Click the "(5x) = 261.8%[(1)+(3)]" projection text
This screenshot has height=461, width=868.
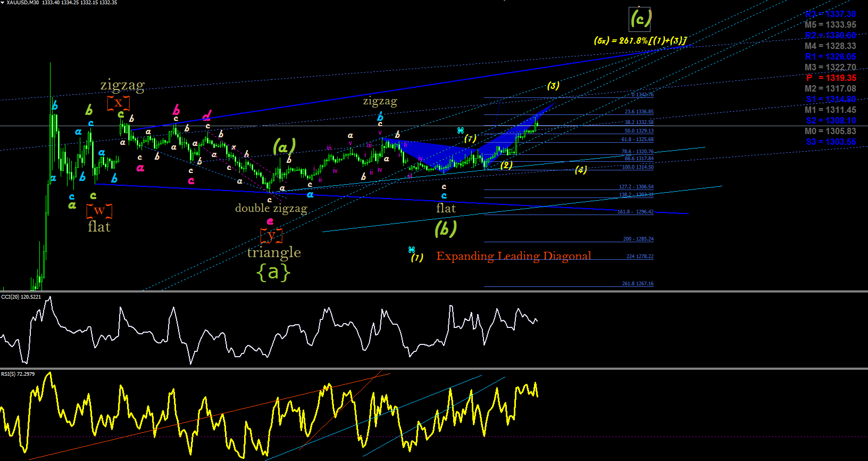(640, 40)
